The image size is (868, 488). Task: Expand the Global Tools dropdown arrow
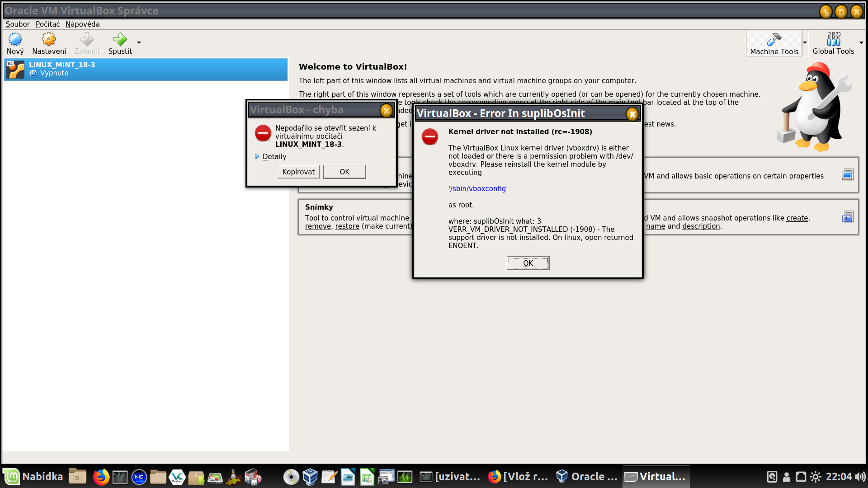[x=861, y=43]
